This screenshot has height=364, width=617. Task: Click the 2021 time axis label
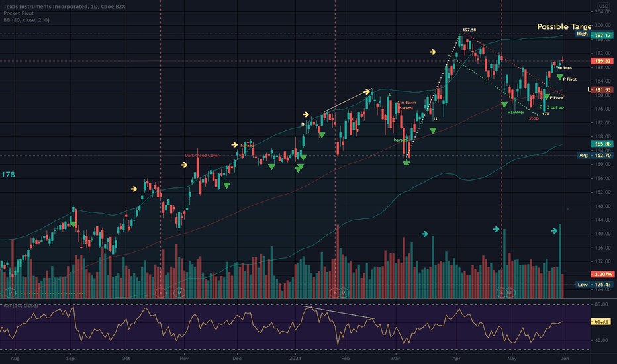295,358
